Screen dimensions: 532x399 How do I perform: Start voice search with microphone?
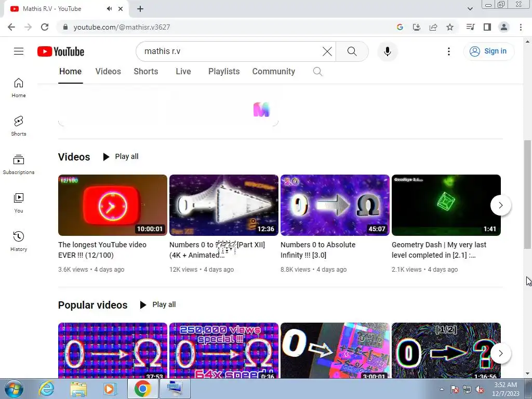[388, 51]
